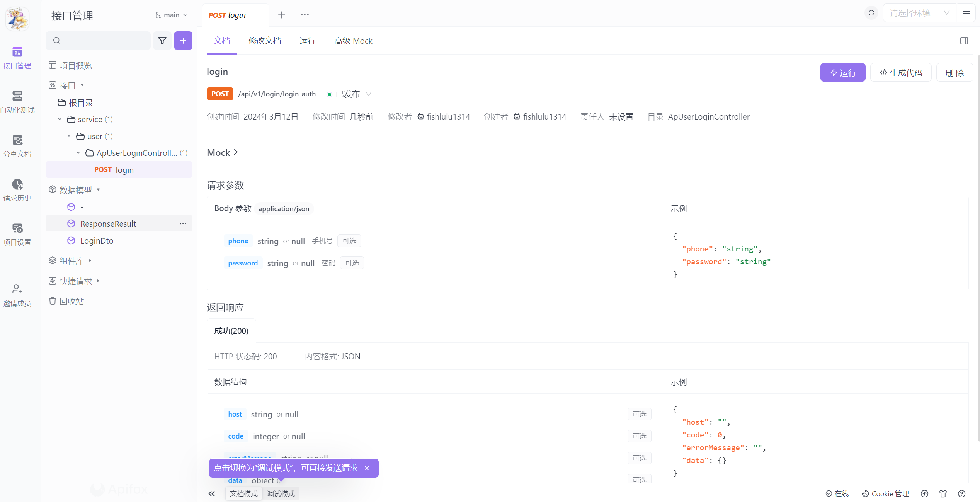The image size is (980, 502).
Task: Collapse the service folder
Action: pyautogui.click(x=60, y=119)
